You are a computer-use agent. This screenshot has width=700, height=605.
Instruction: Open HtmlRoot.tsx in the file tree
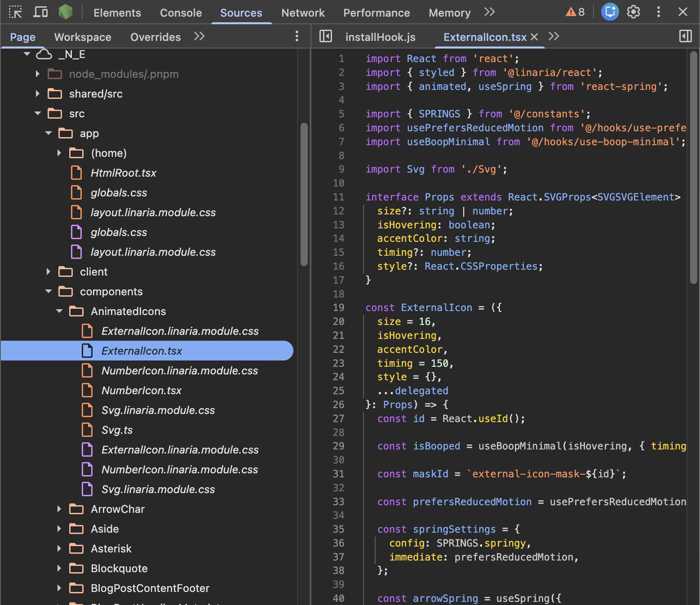coord(124,173)
